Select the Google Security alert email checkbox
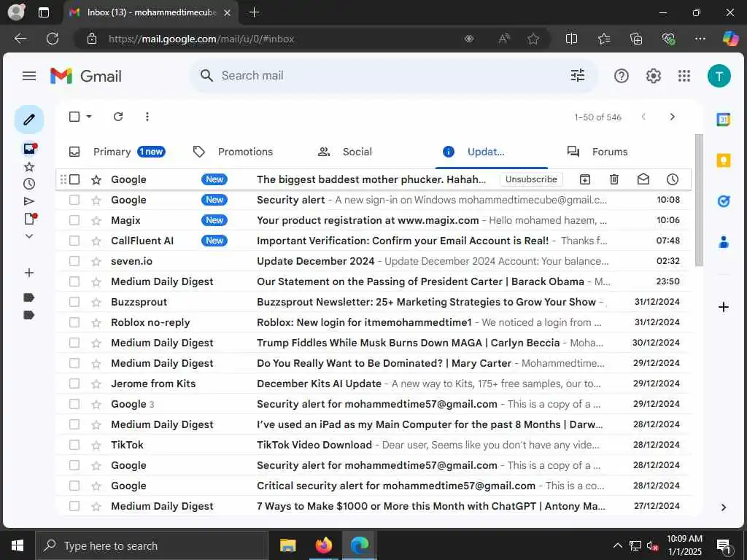747x560 pixels. click(x=74, y=200)
